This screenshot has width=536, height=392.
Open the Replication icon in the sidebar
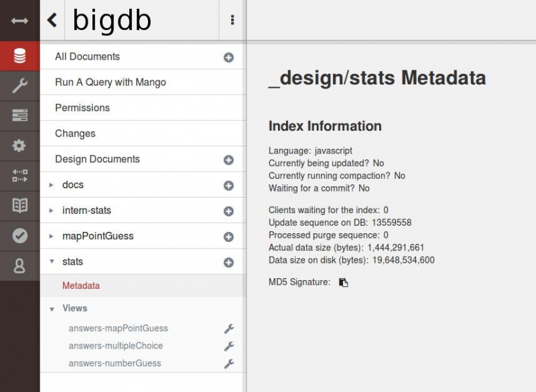19,176
